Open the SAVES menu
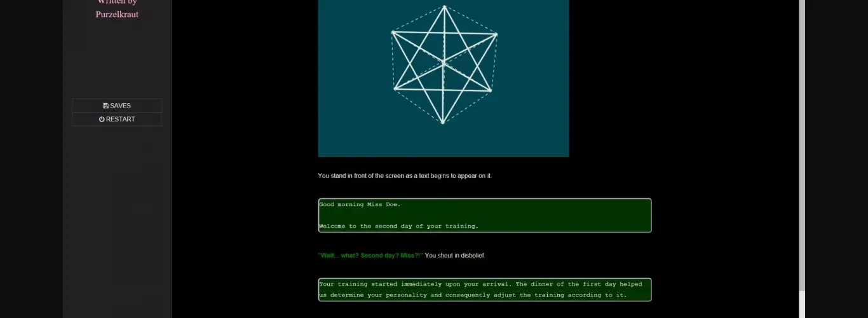Screen dimensions: 868x318 pos(117,106)
